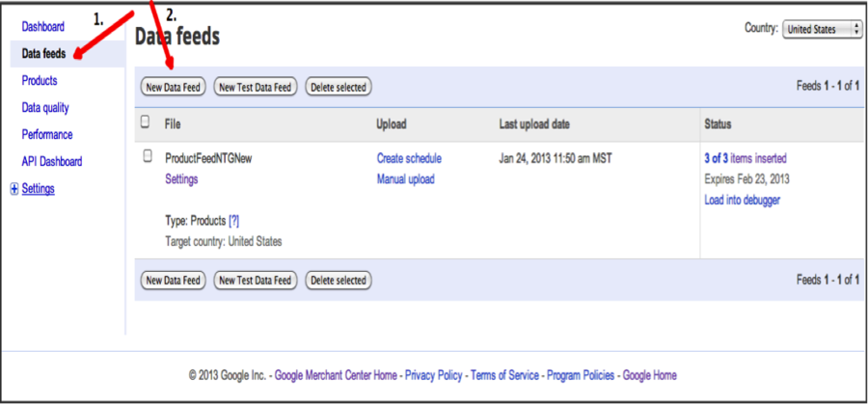This screenshot has height=404, width=868.
Task: Open the Country dropdown
Action: click(822, 29)
